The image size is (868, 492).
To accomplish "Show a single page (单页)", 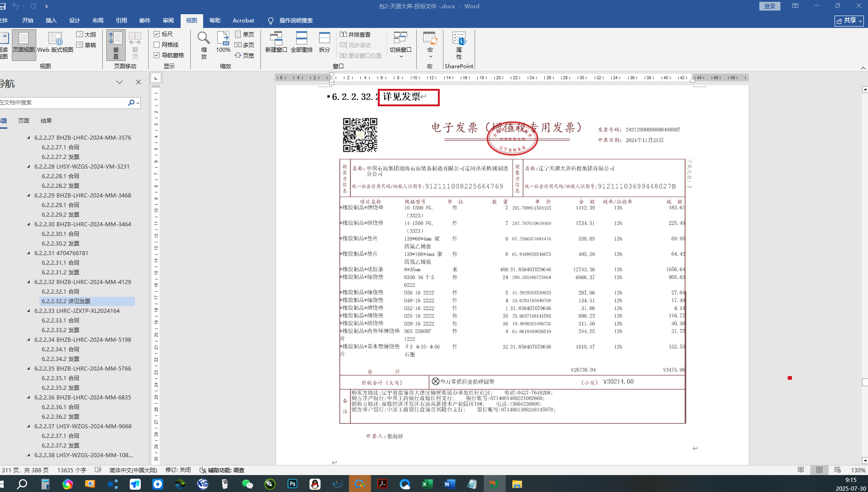I will coord(244,34).
